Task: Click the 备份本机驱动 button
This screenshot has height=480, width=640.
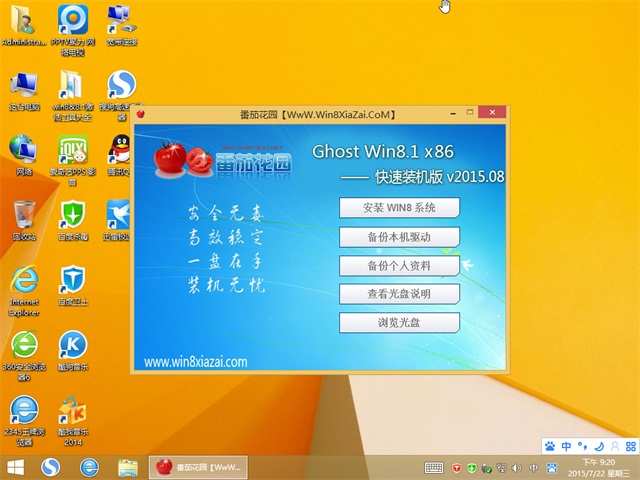Action: coord(399,237)
